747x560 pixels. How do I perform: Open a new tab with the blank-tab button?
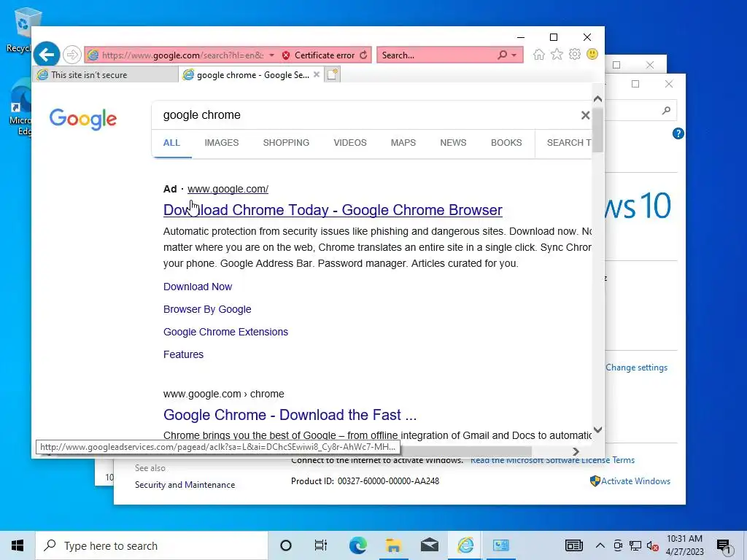[x=333, y=75]
